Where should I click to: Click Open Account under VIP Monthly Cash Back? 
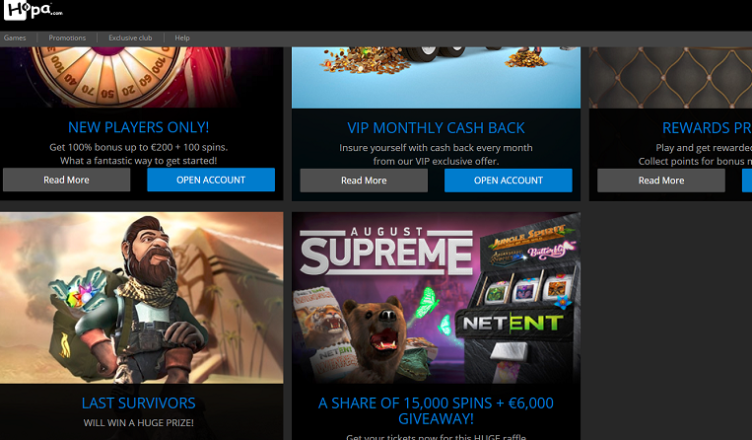[x=508, y=180]
